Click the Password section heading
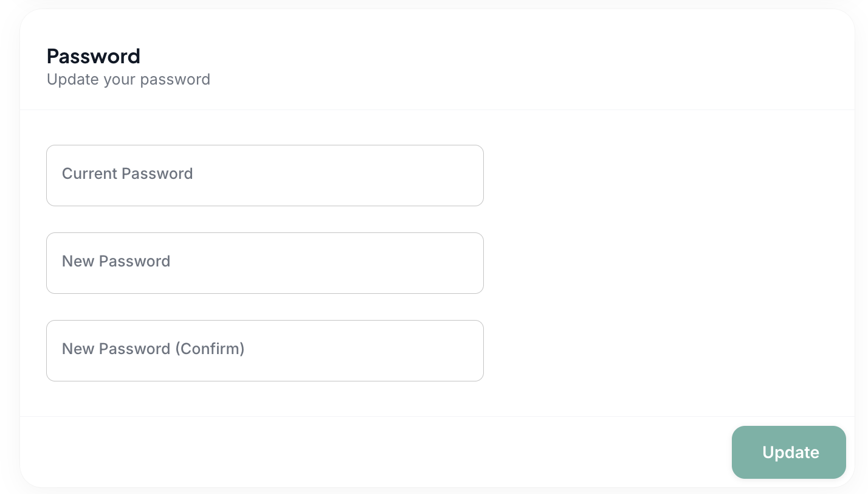The width and height of the screenshot is (868, 494). (x=94, y=56)
